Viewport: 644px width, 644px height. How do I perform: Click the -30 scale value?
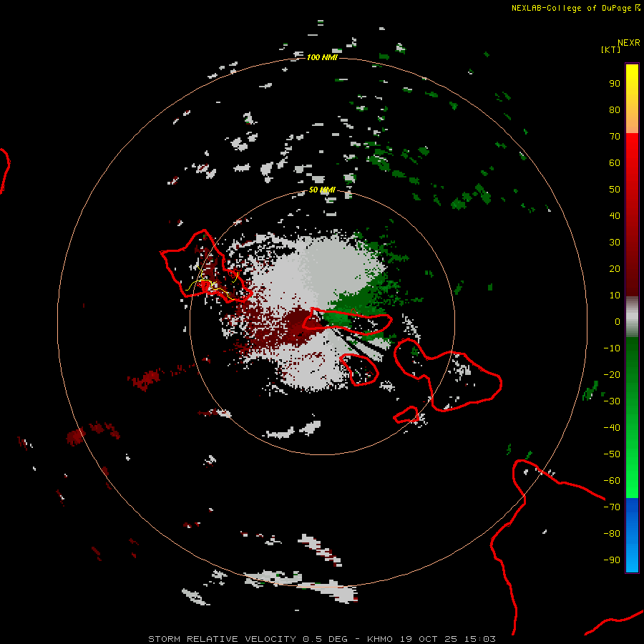pyautogui.click(x=612, y=401)
